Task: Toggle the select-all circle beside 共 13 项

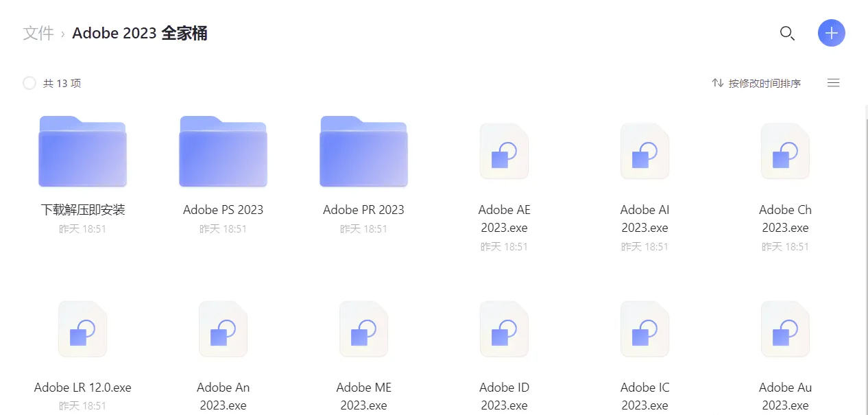Action: pyautogui.click(x=29, y=83)
